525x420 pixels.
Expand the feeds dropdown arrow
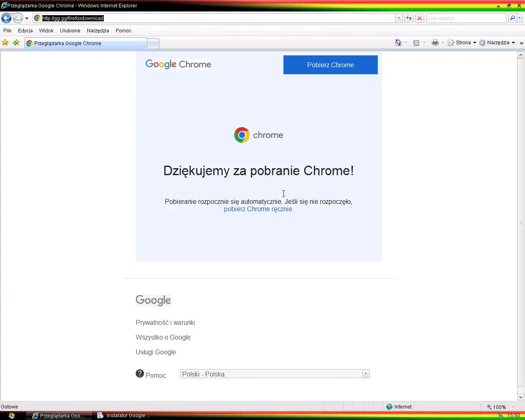click(424, 43)
